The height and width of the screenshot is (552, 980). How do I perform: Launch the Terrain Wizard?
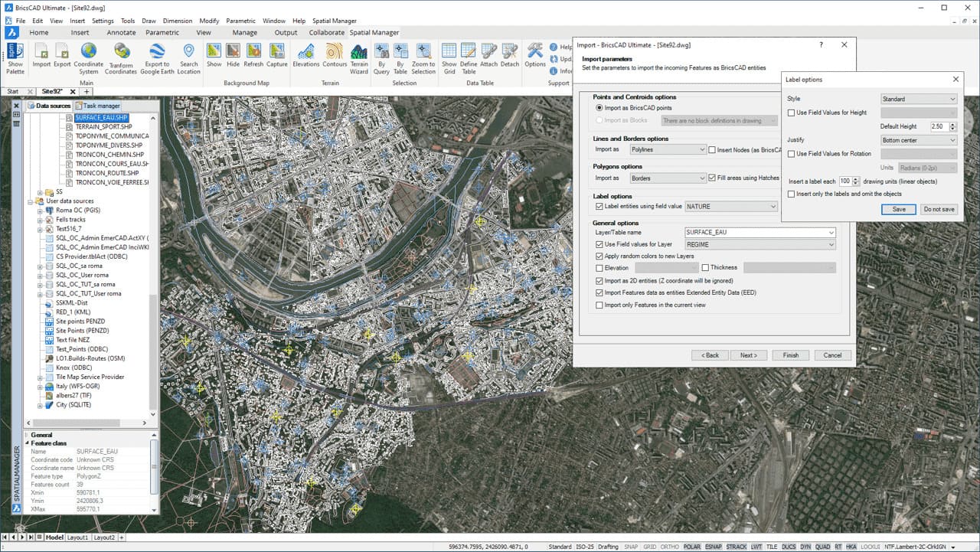(x=359, y=58)
